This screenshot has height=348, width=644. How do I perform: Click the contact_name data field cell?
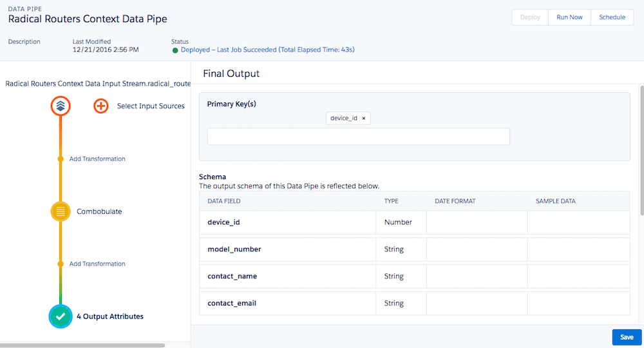point(287,276)
